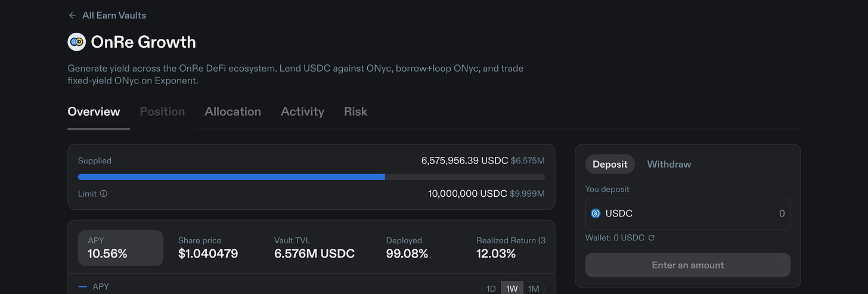Screen dimensions: 868x294
Task: Set chart range to 1D
Action: tap(491, 289)
